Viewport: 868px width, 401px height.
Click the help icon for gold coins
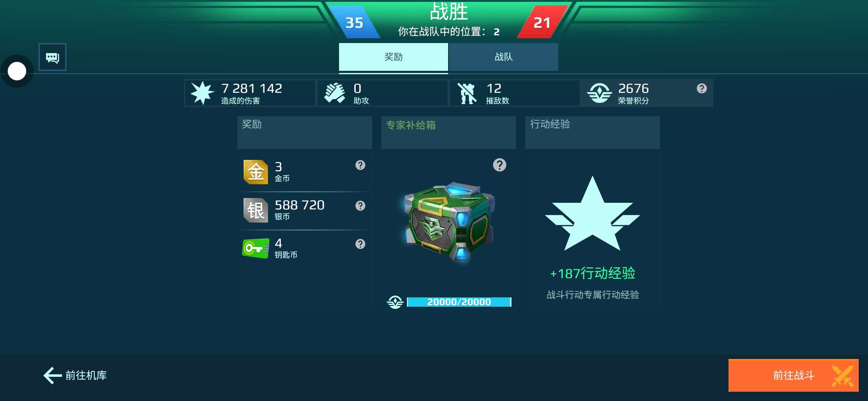pyautogui.click(x=360, y=165)
